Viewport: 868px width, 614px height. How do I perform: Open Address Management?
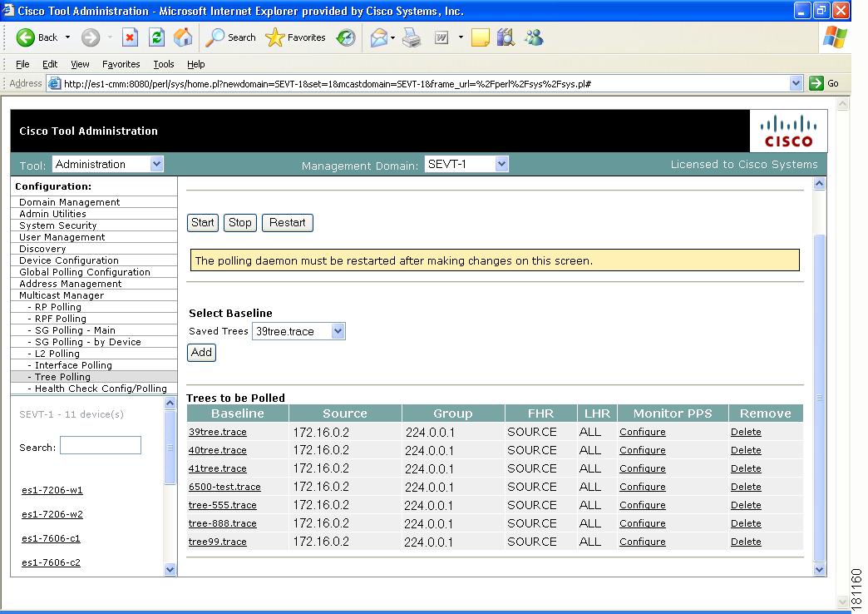(x=71, y=284)
